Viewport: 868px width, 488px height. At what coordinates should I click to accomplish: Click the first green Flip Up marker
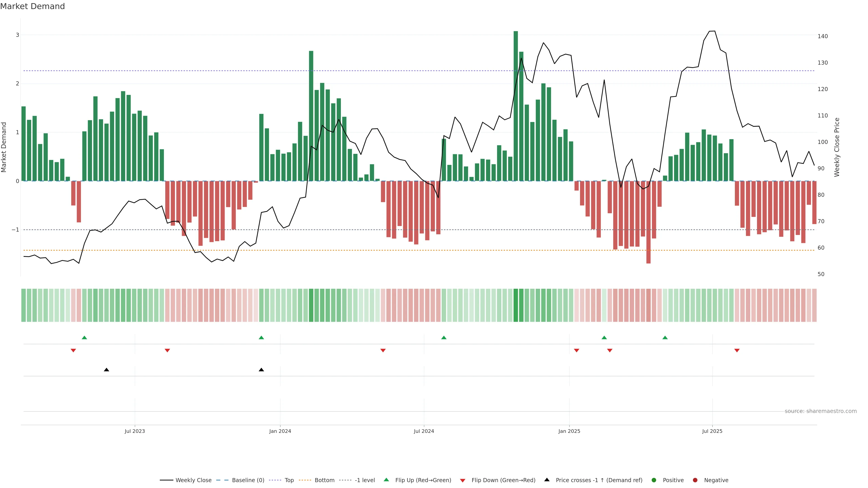85,338
